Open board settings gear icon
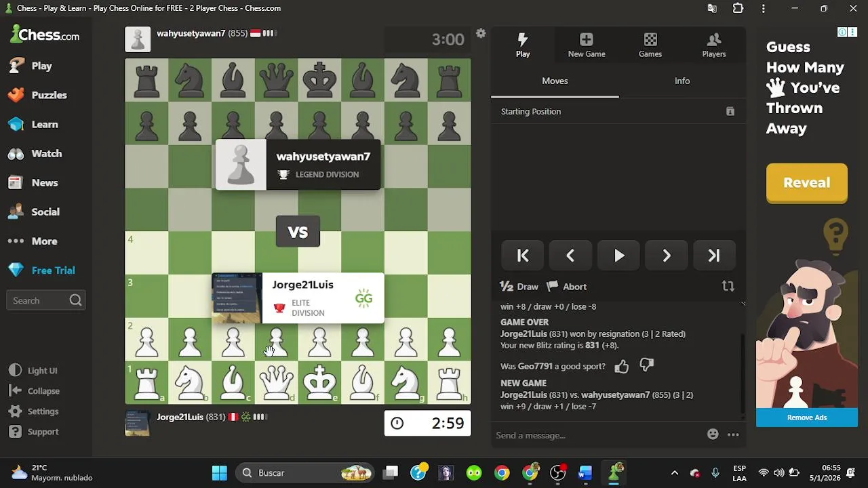The image size is (868, 488). pyautogui.click(x=481, y=33)
